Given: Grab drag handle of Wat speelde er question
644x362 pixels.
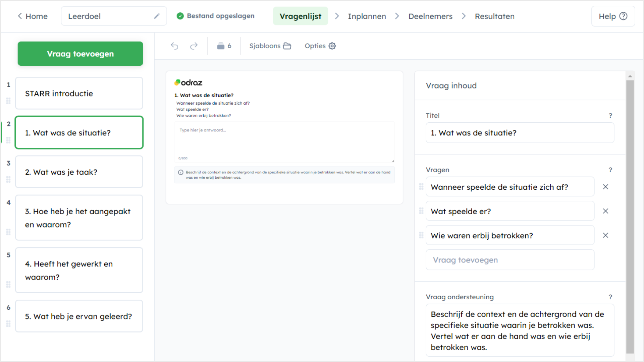Looking at the screenshot, I should (x=421, y=211).
